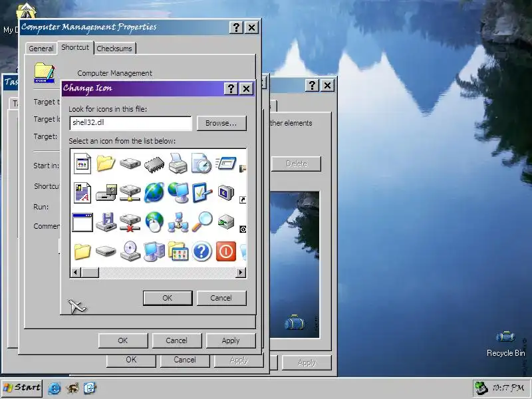
Task: Click the icon list right scroll arrow
Action: [x=241, y=272]
